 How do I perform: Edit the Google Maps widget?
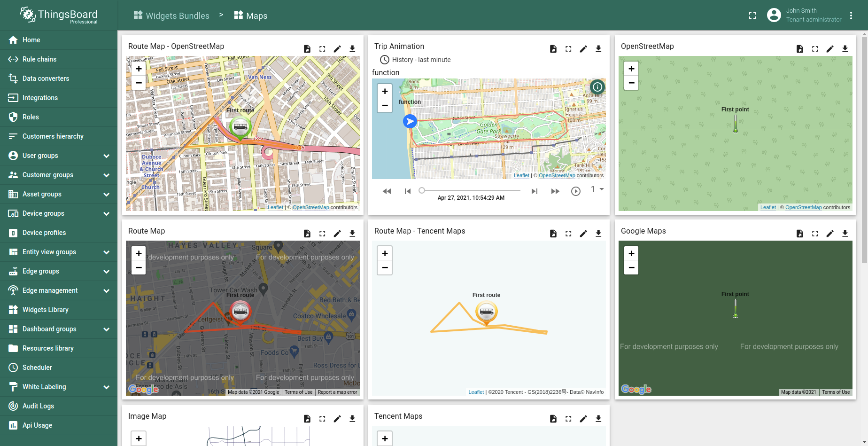(830, 234)
